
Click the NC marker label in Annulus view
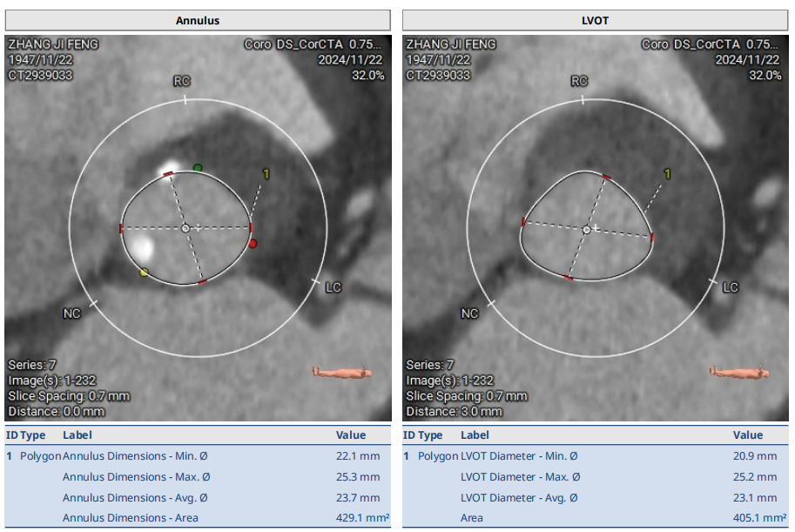[71, 313]
